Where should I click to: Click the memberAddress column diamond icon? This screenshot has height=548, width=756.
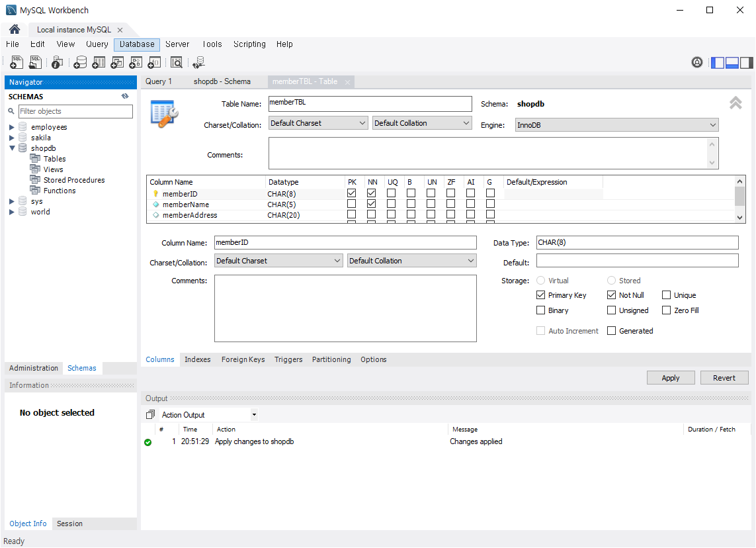click(x=155, y=214)
